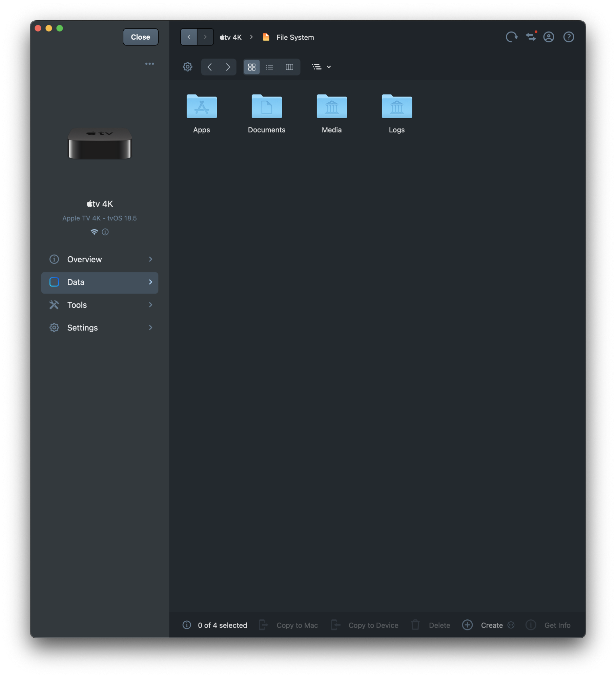The width and height of the screenshot is (616, 678).
Task: Select the Data section
Action: (100, 282)
